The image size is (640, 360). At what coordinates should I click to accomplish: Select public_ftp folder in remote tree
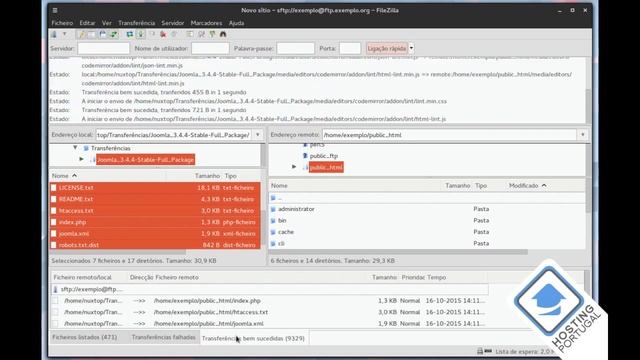[x=324, y=156]
